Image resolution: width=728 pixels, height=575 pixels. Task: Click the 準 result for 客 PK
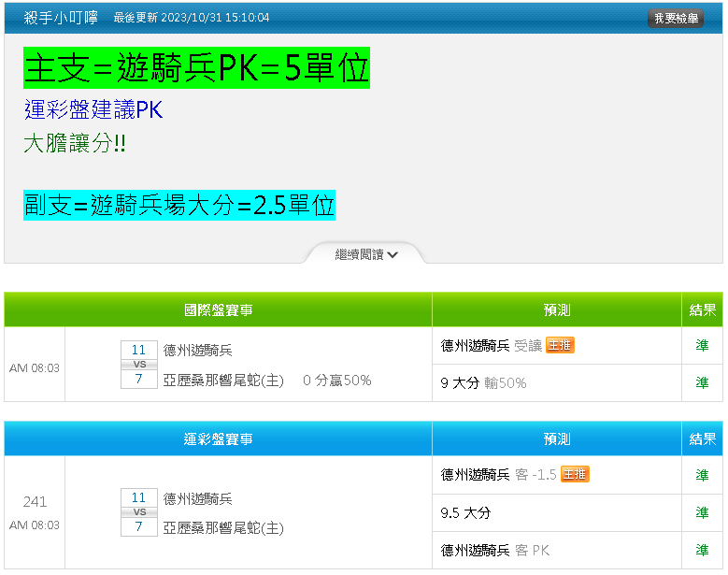(x=702, y=550)
